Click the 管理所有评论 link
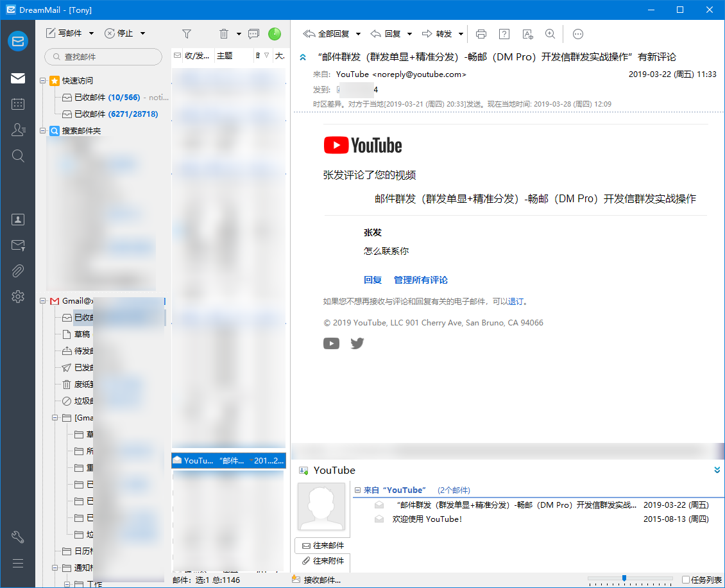725x588 pixels. pos(421,280)
